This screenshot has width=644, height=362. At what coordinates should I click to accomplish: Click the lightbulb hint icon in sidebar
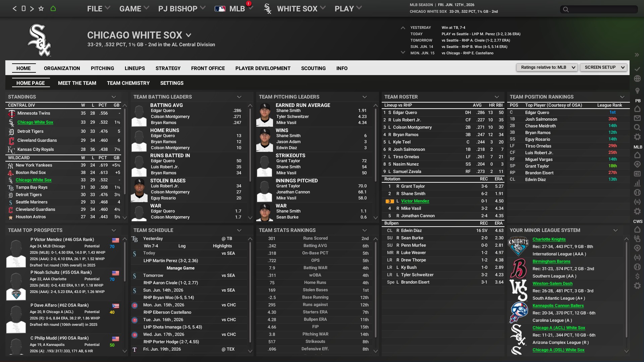tap(637, 91)
